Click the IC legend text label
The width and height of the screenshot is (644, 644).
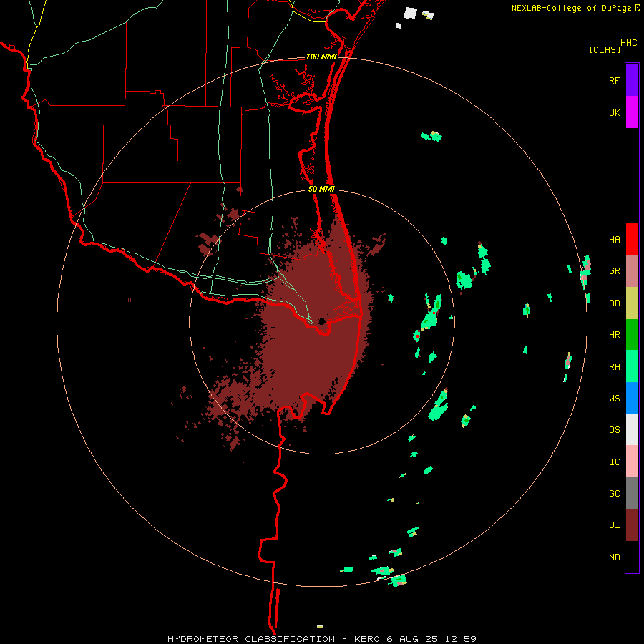(x=614, y=462)
